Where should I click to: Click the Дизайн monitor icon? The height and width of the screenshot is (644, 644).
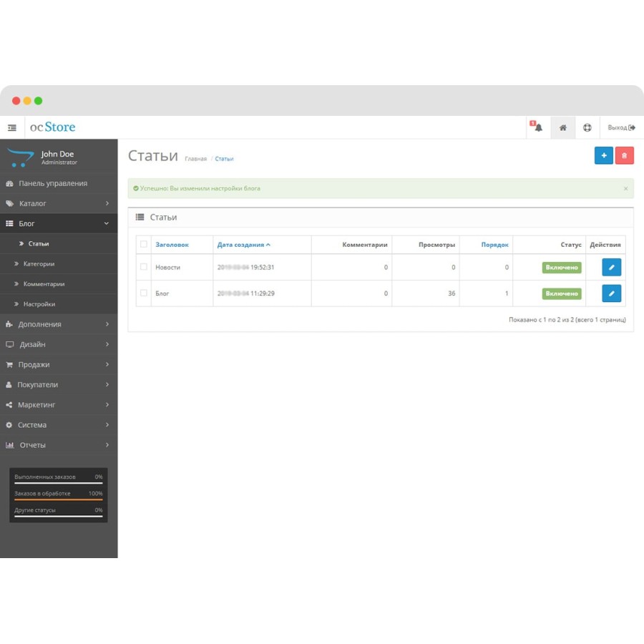(10, 344)
